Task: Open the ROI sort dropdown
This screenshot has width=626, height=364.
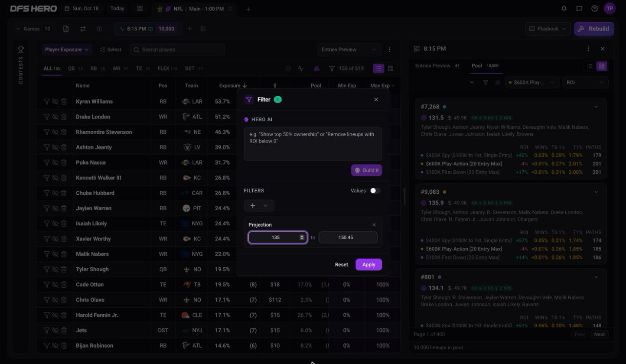Action: tap(585, 82)
